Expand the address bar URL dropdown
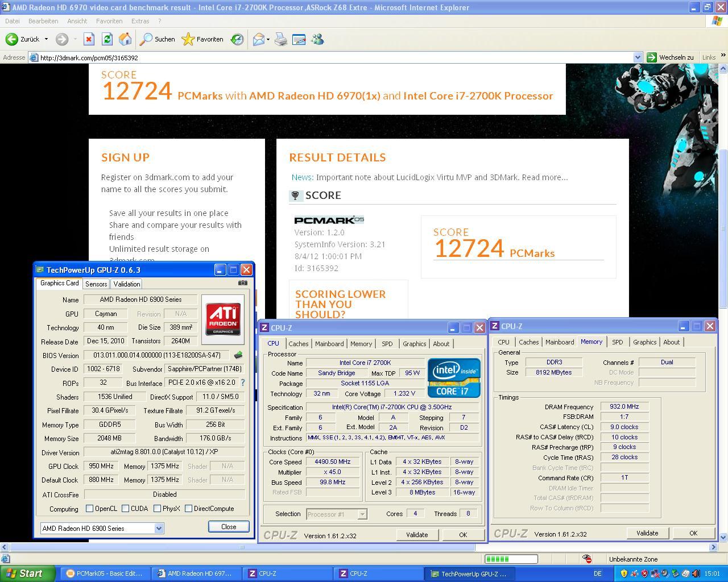 638,57
